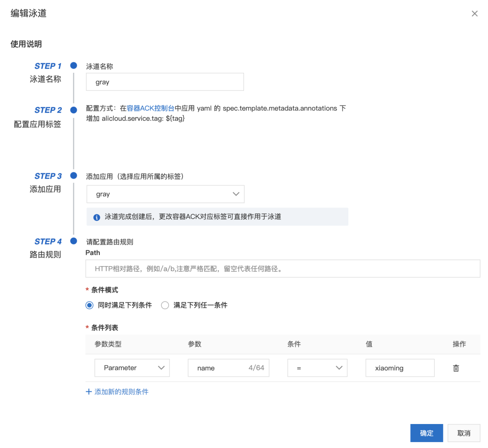Click the STEP 3 circle indicator
The image size is (488, 448).
[73, 175]
